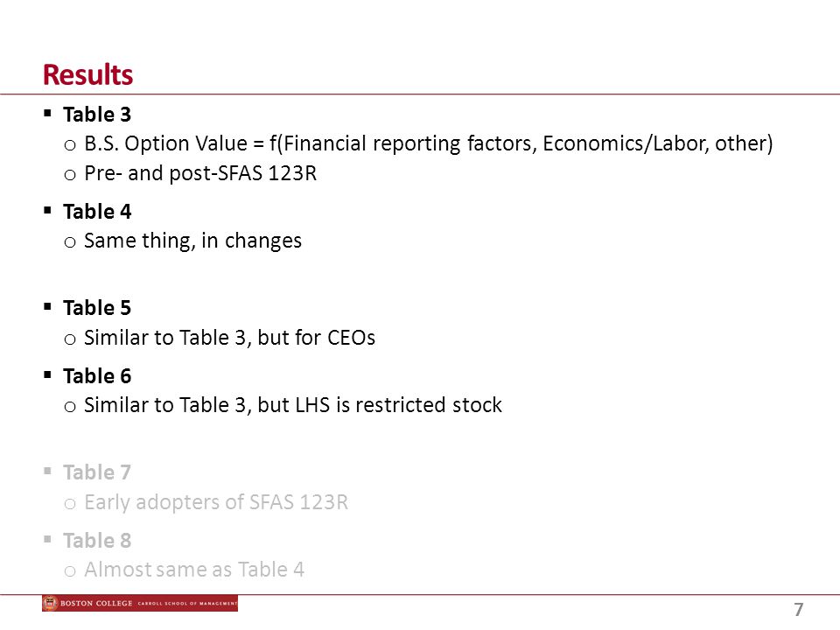Select the 'Same thing, in changes' text
Image resolution: width=840 pixels, height=630 pixels.
pyautogui.click(x=192, y=241)
